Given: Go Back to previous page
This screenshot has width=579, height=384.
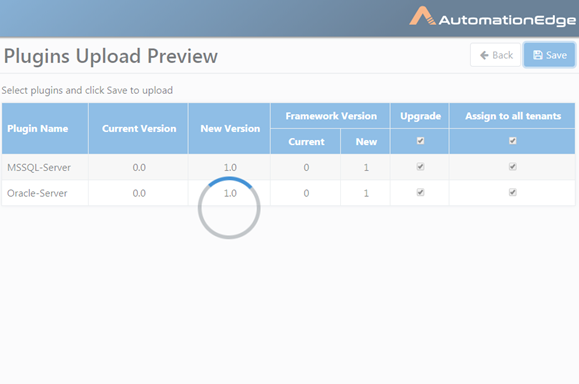Looking at the screenshot, I should pyautogui.click(x=496, y=55).
